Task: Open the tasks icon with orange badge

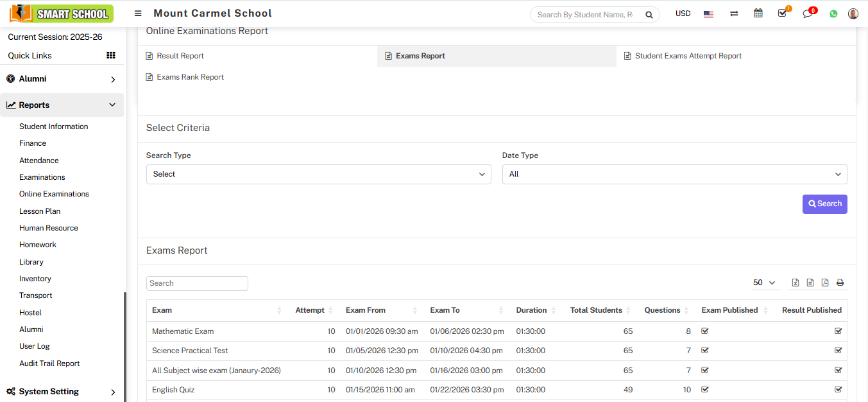Action: [x=782, y=13]
